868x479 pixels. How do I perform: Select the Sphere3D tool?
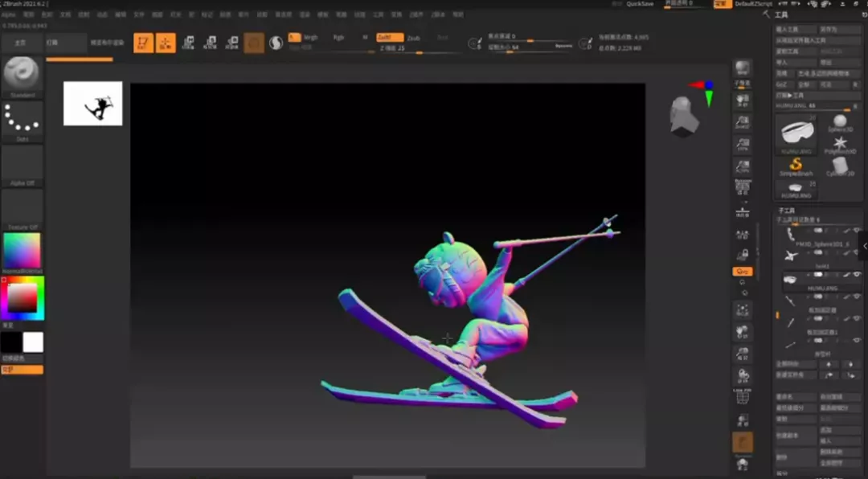[x=840, y=121]
